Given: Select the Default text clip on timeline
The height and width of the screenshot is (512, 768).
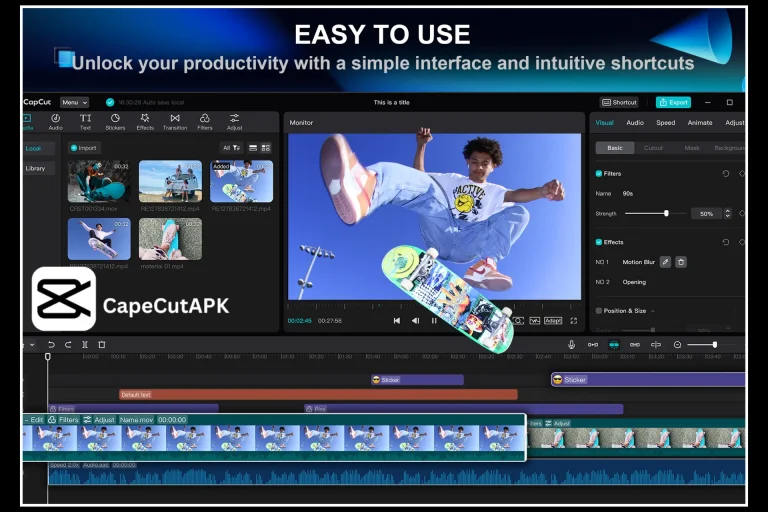Looking at the screenshot, I should pyautogui.click(x=318, y=394).
